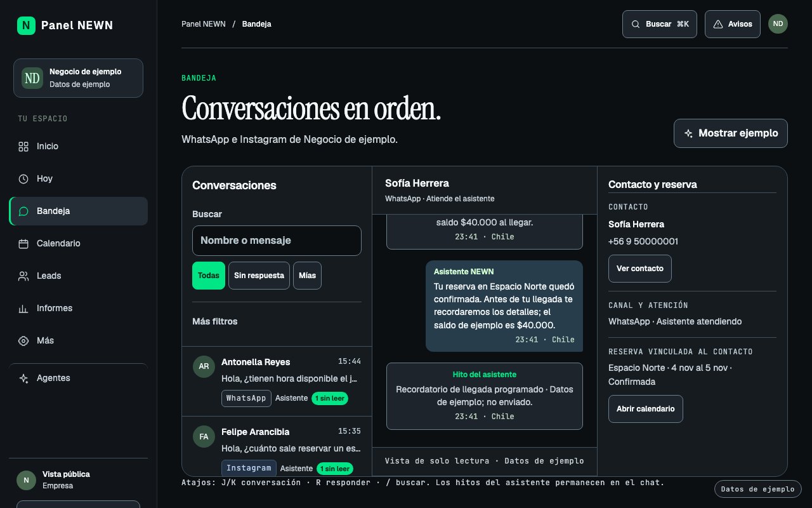
Task: Open the Negocio de ejemplo workspace switcher
Action: click(78, 78)
